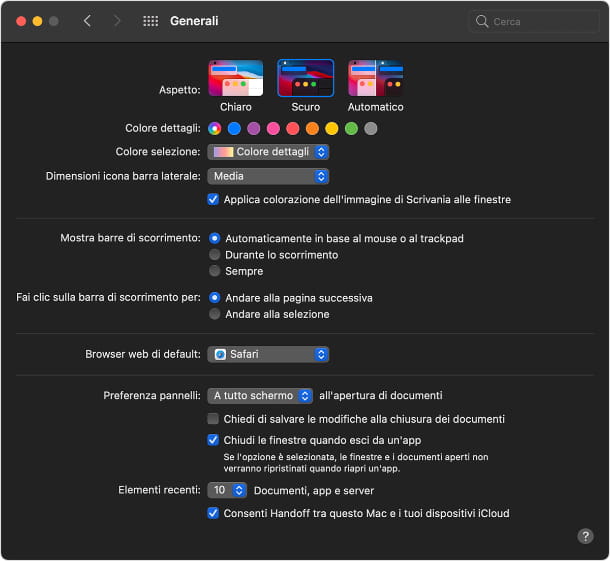Choose the green accent color
This screenshot has width=610, height=561.
pos(351,128)
